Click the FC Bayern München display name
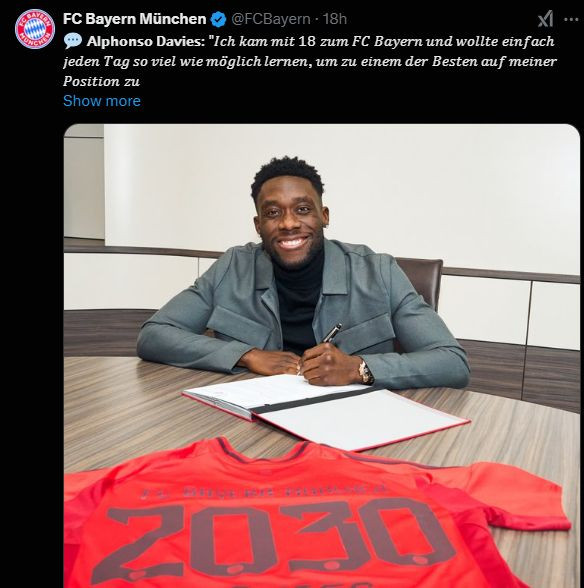The height and width of the screenshot is (588, 584). pos(134,19)
